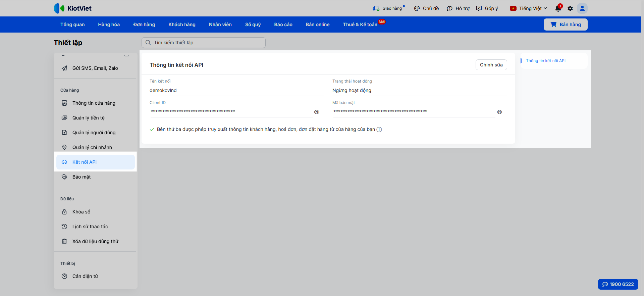Click the Chỉnh sửa button
Screen dimensions: 644x296
click(x=491, y=65)
